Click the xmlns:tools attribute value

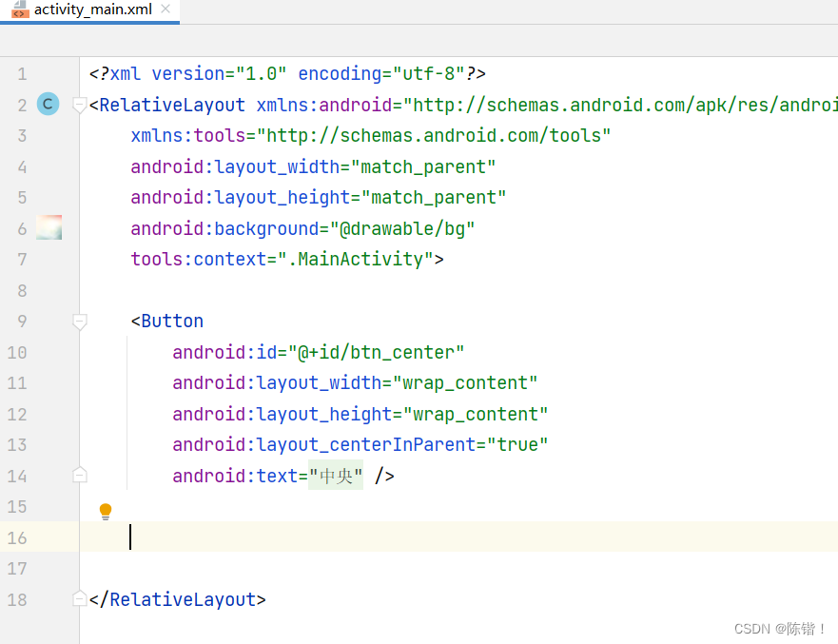pos(434,136)
